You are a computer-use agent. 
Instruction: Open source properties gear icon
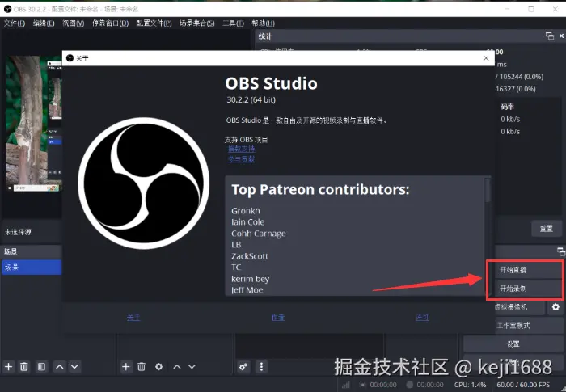tap(158, 367)
